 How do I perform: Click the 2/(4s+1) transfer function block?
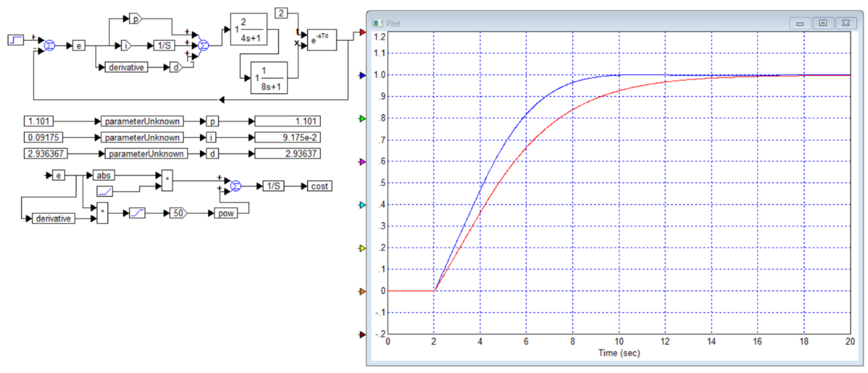point(249,30)
